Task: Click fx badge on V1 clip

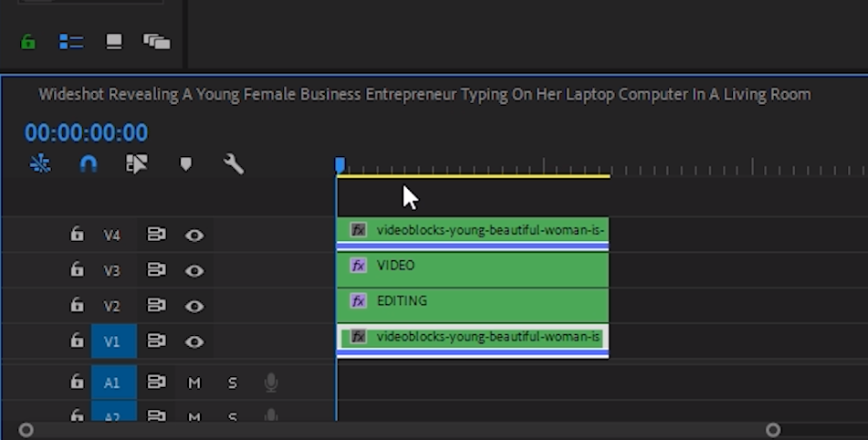Action: point(358,337)
